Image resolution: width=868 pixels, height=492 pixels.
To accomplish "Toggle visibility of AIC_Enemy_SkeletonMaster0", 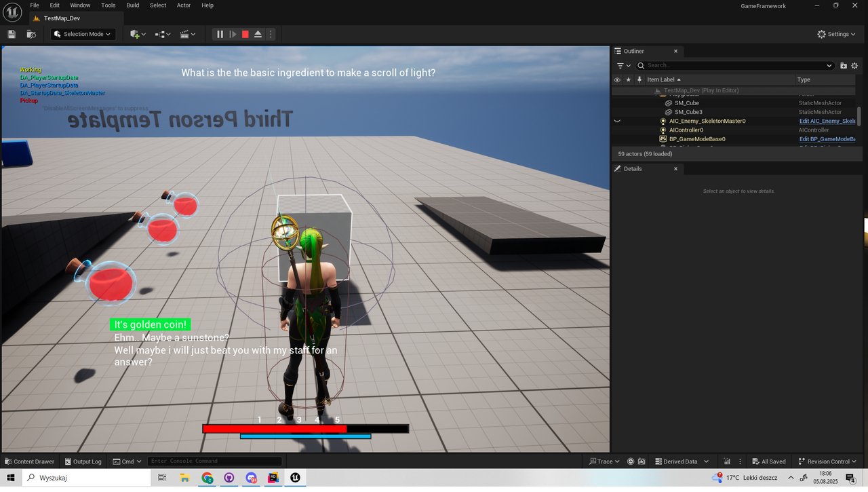I will [x=617, y=121].
